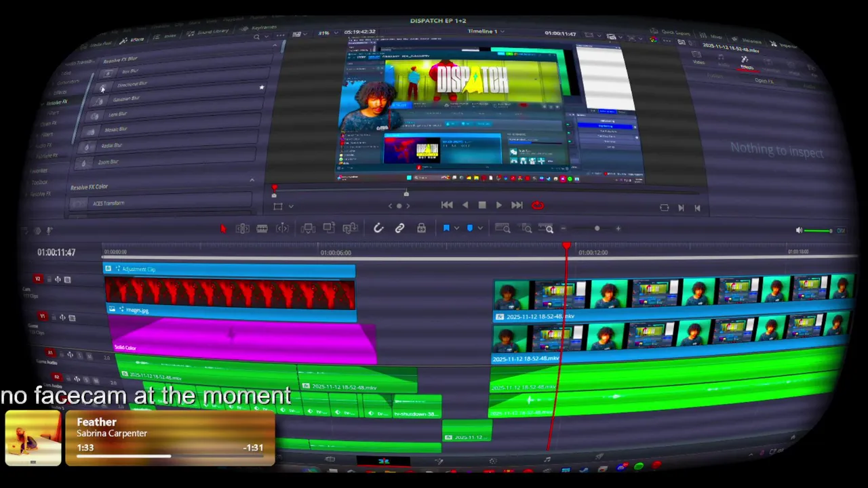868x488 pixels.
Task: Adjust the timeline zoom slider handle
Action: [597, 229]
